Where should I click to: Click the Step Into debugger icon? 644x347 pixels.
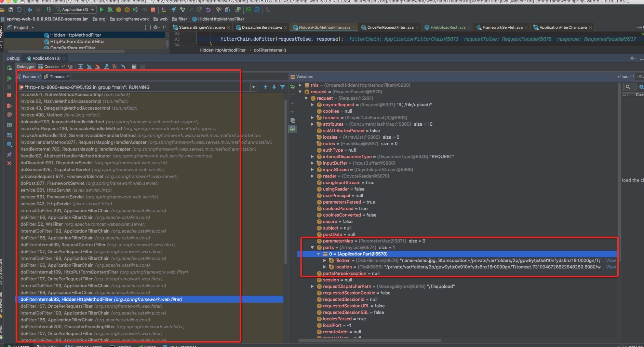point(89,67)
